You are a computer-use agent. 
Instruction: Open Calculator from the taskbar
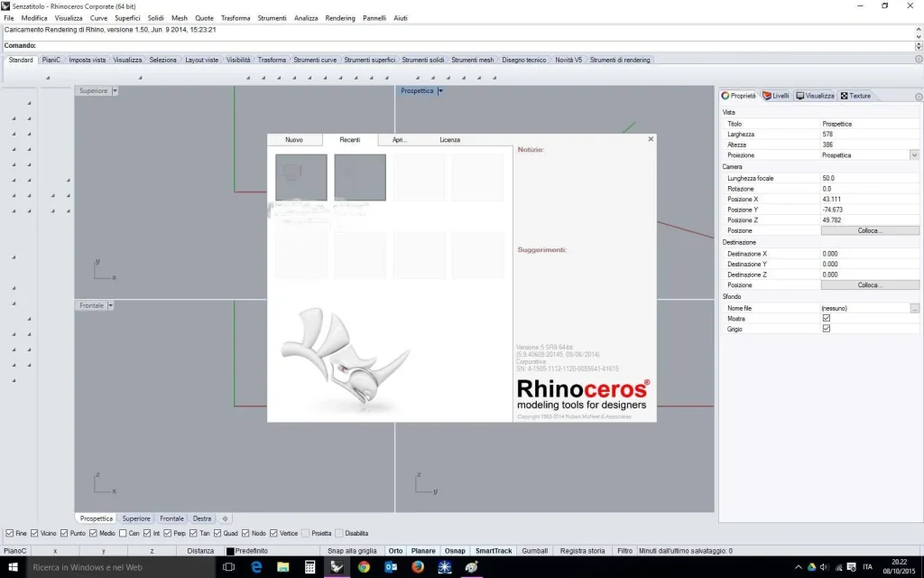[310, 567]
